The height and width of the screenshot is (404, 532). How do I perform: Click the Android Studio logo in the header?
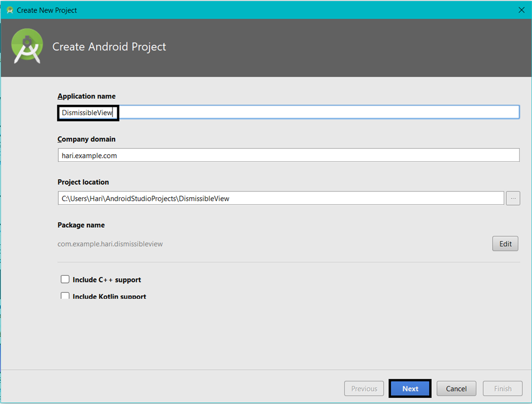pos(27,46)
